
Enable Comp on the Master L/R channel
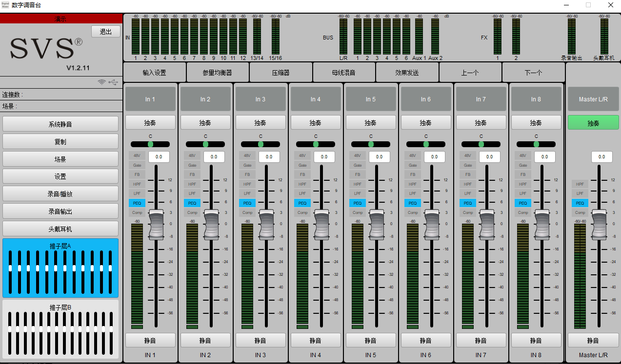(580, 212)
